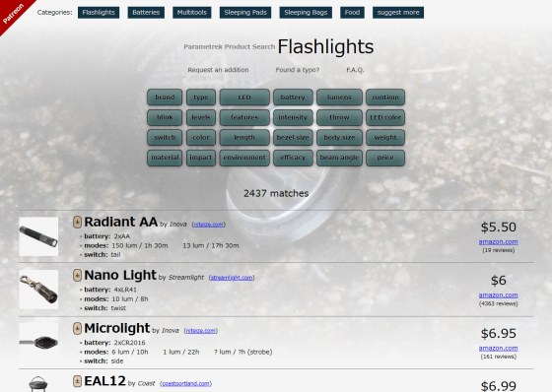Image resolution: width=552 pixels, height=392 pixels.
Task: Open the throw filter
Action: (339, 117)
